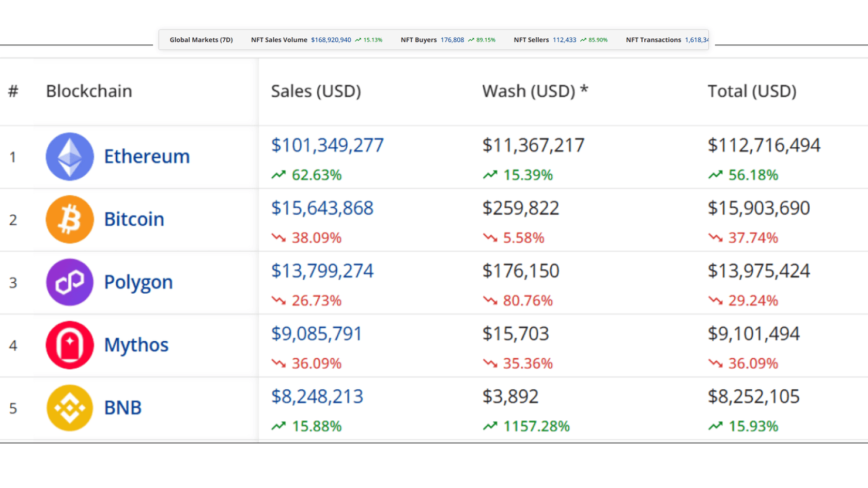Click Ethereum total $112,716,494

click(764, 145)
